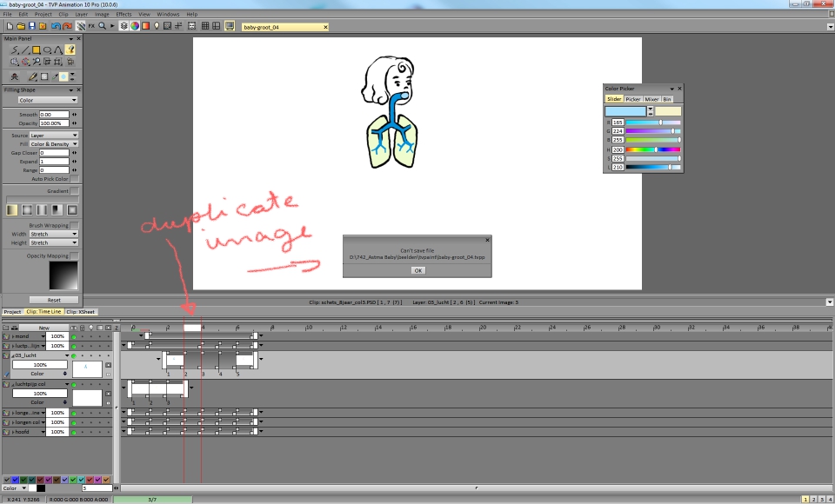Viewport: 835px width, 504px height.
Task: Select the flood fill tool in Main Panel
Action: pos(70,50)
